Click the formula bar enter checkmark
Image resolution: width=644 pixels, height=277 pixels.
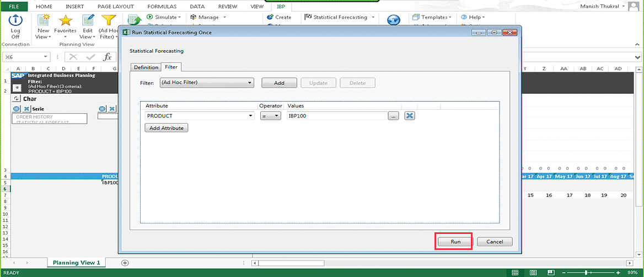(91, 57)
